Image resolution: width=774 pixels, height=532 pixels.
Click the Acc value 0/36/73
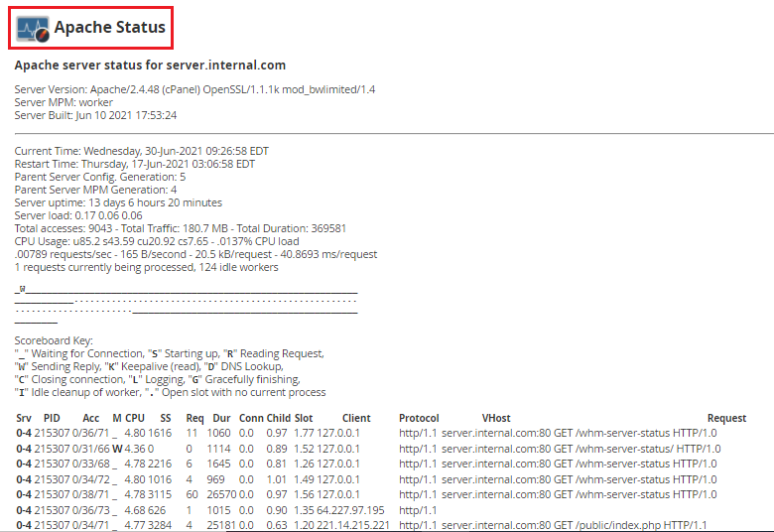coord(91,510)
